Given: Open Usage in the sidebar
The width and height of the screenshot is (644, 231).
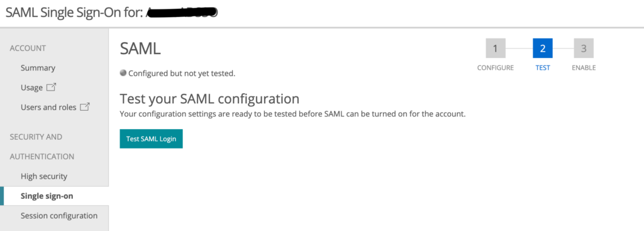Looking at the screenshot, I should (x=31, y=87).
